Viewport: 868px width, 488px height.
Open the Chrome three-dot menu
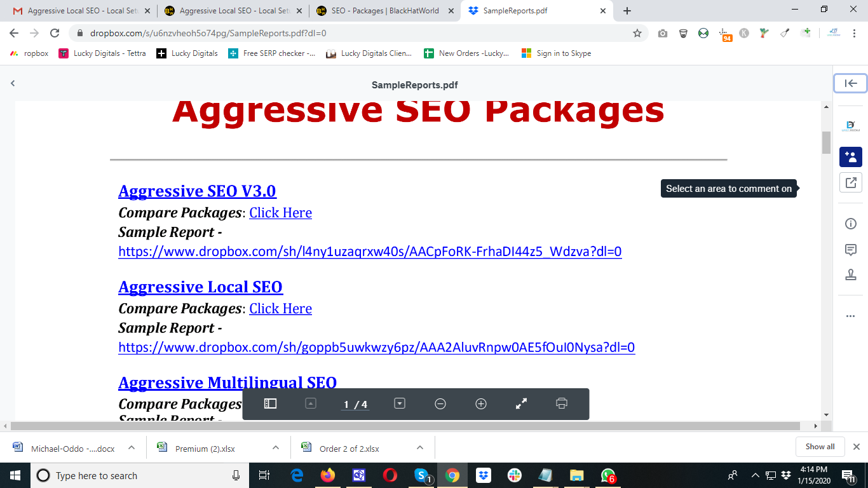[853, 33]
